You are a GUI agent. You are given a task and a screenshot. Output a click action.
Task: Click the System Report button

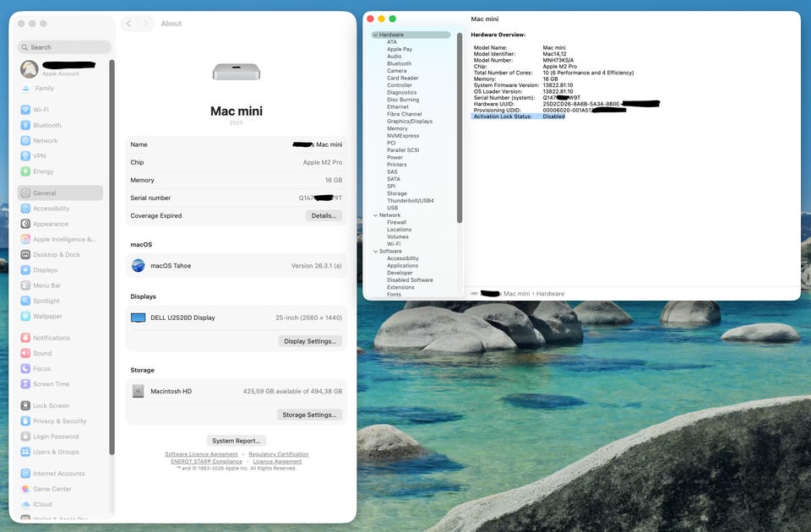237,441
